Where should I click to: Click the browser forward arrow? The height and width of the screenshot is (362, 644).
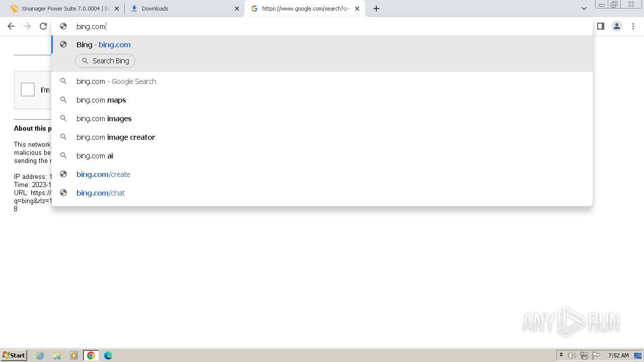(x=27, y=26)
